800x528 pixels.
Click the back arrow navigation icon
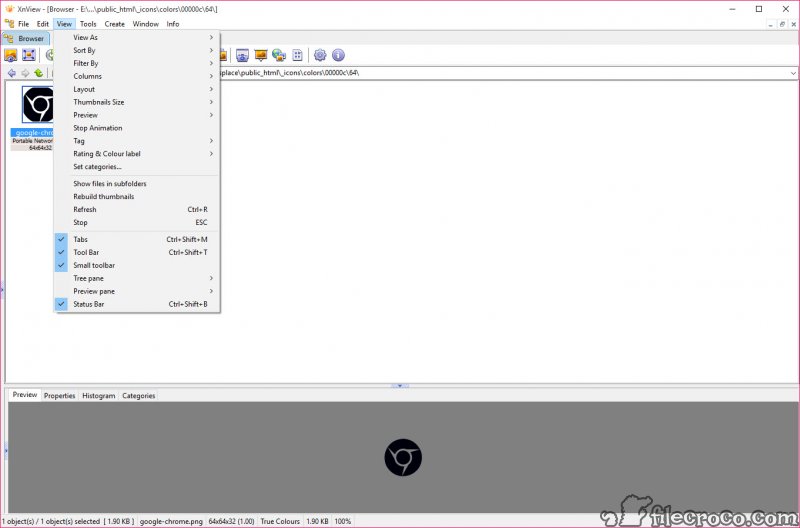(11, 73)
